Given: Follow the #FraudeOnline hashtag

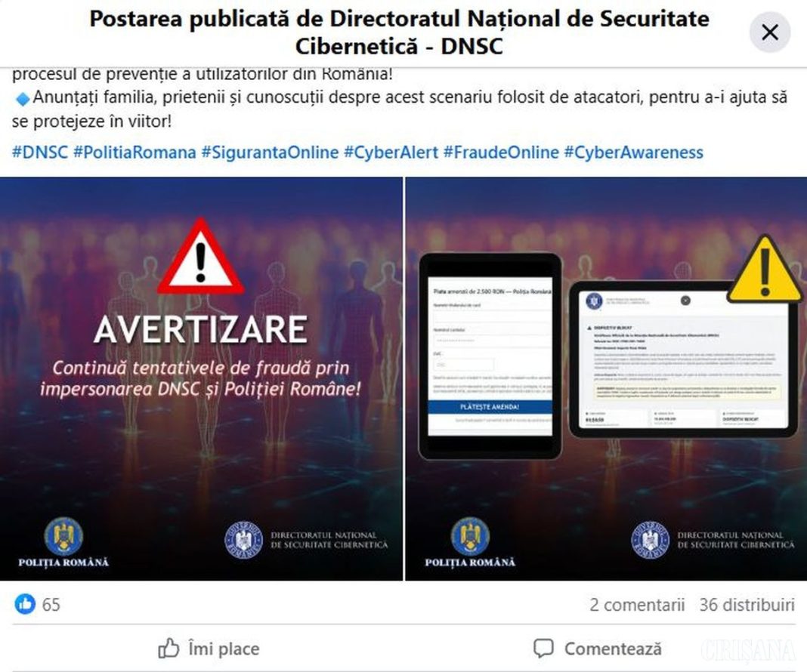Looking at the screenshot, I should tap(501, 153).
